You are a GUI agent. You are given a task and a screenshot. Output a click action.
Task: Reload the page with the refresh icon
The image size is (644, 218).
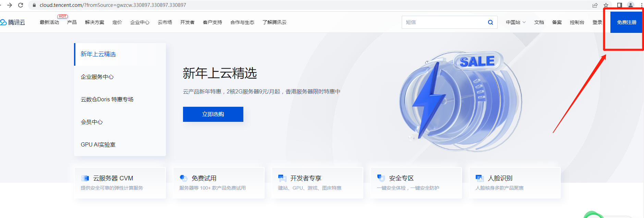click(21, 5)
